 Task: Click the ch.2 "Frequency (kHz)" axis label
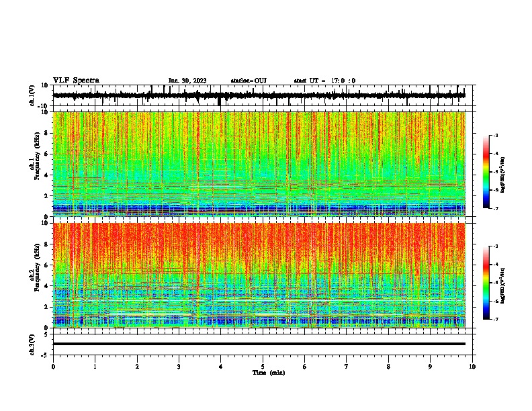click(x=38, y=267)
